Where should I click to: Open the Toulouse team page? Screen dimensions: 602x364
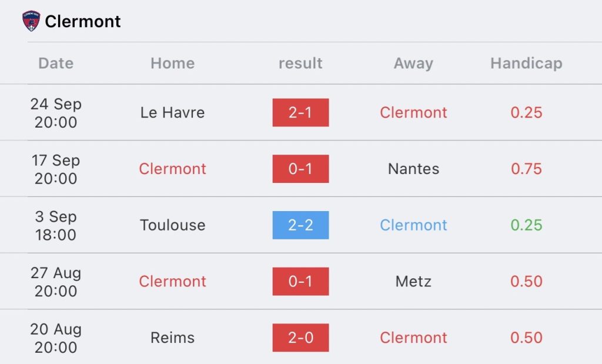pyautogui.click(x=172, y=225)
